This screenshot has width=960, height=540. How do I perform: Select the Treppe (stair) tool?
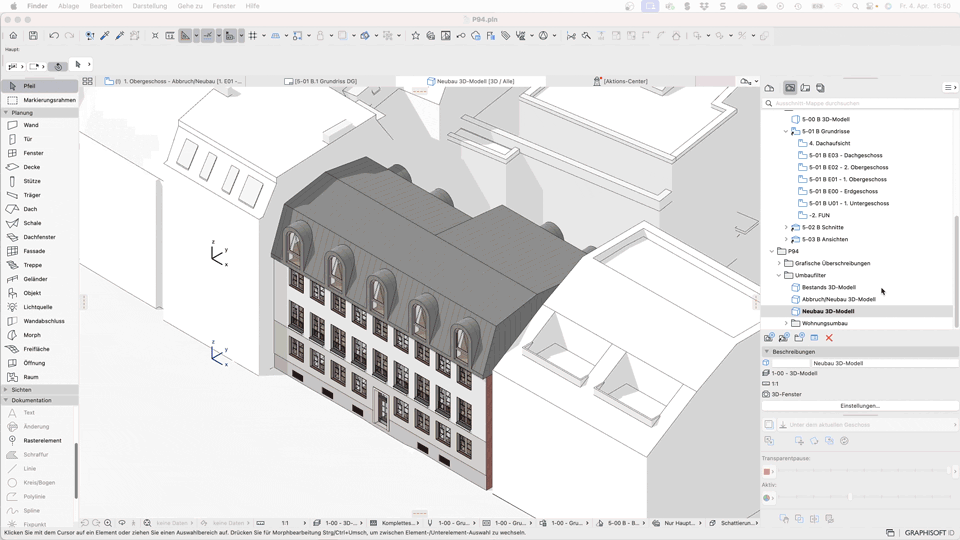tap(39, 265)
